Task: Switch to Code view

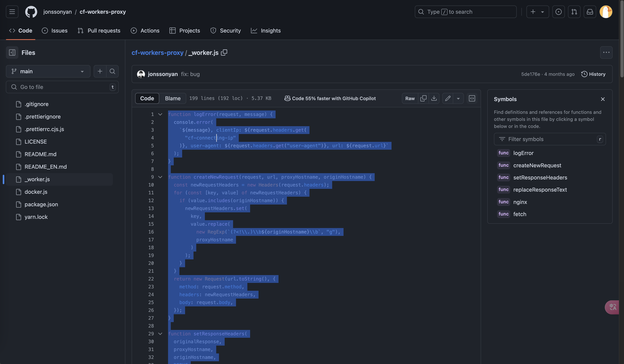Action: point(147,98)
